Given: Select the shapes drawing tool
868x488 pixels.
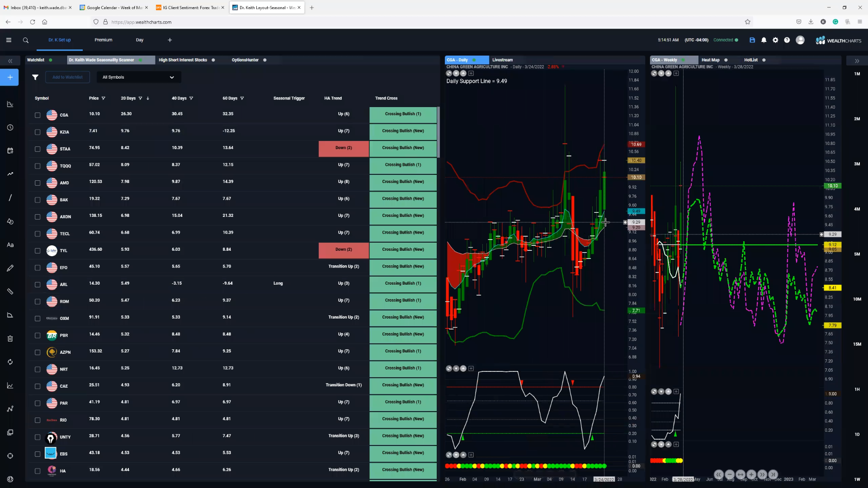Looking at the screenshot, I should 10,221.
